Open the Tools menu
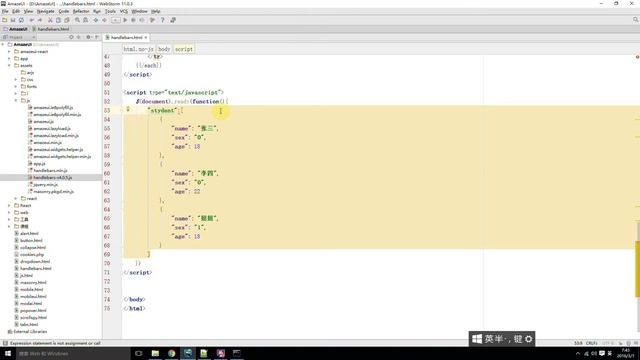 click(110, 11)
